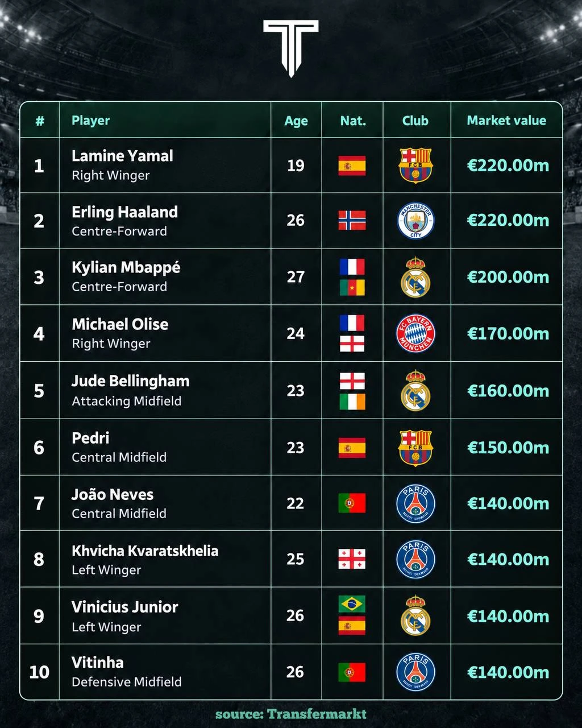Click the source: Transfermarkt text
Viewport: 582px width, 728px height.
click(291, 714)
